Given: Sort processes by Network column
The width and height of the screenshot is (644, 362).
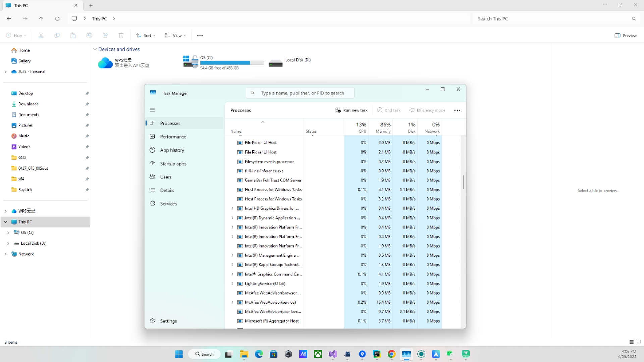Looking at the screenshot, I should pos(430,127).
